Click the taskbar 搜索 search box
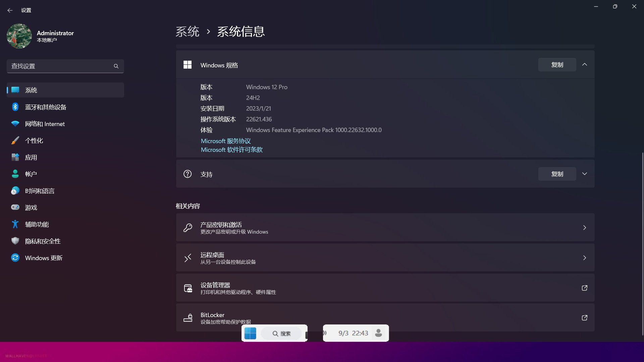Screen dimensions: 644x362 click(x=281, y=334)
